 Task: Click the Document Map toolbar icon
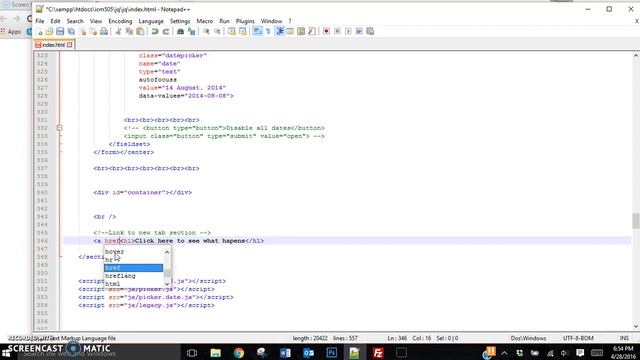(301, 31)
